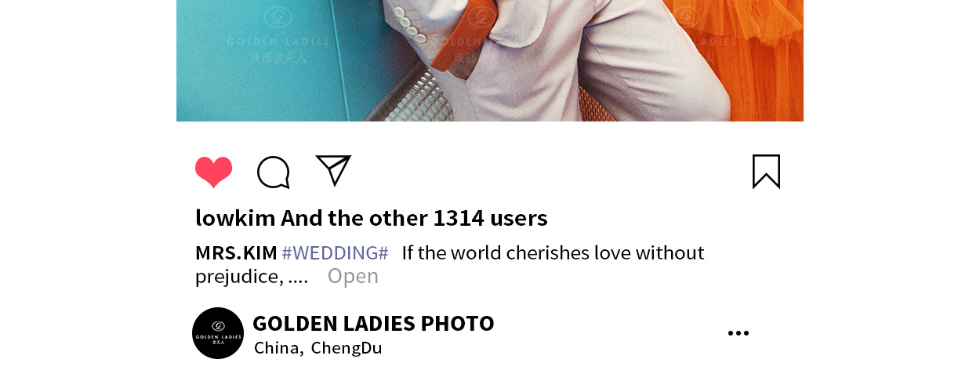
Task: Save the post with the bookmark icon
Action: click(x=766, y=172)
